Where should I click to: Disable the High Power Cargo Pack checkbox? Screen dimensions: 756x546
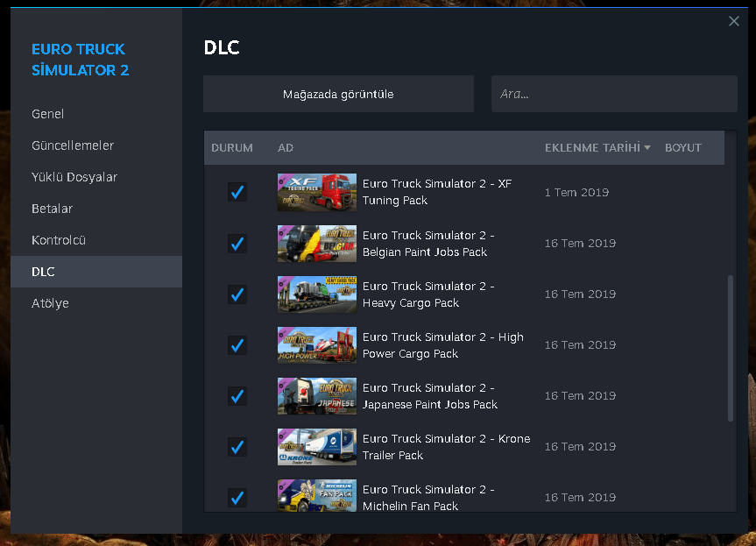coord(237,345)
